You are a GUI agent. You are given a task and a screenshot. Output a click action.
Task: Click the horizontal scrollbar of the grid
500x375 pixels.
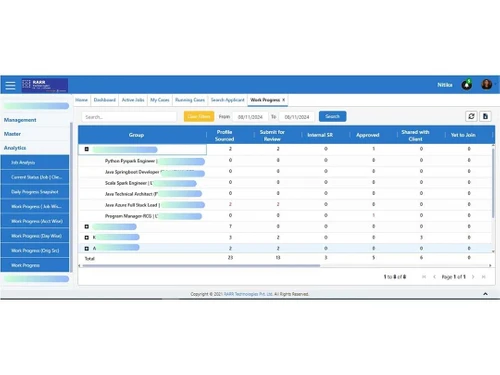(201, 266)
